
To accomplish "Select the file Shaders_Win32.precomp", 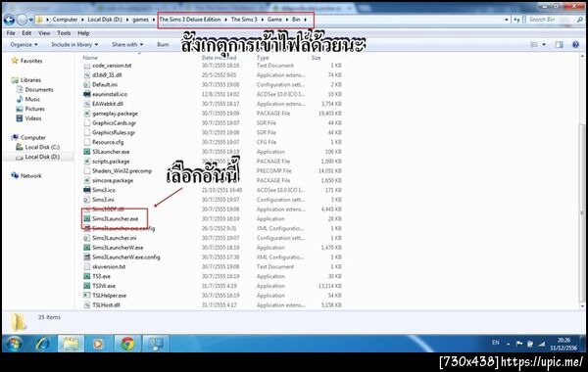I will click(x=122, y=171).
